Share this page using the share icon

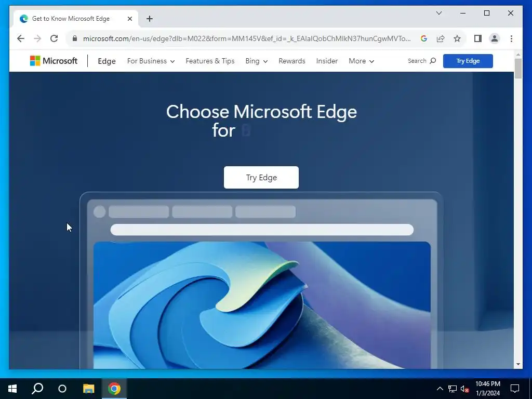tap(441, 38)
